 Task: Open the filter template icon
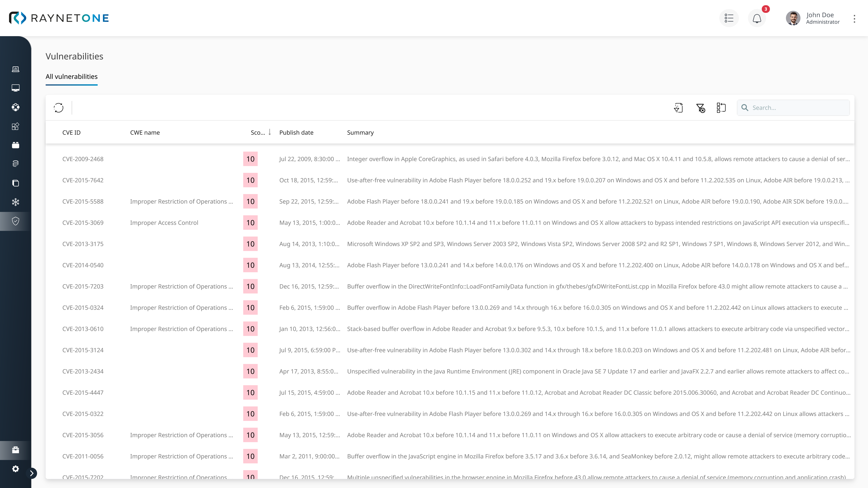(679, 108)
